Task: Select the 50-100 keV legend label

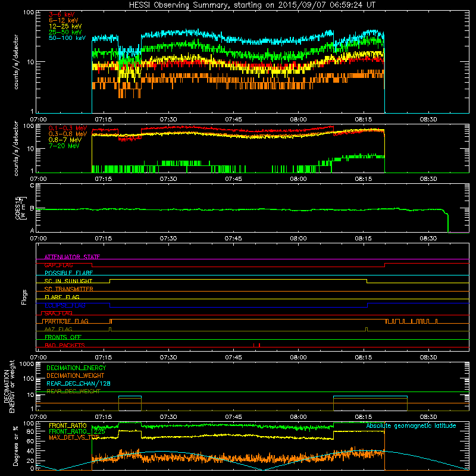Action: [x=67, y=38]
